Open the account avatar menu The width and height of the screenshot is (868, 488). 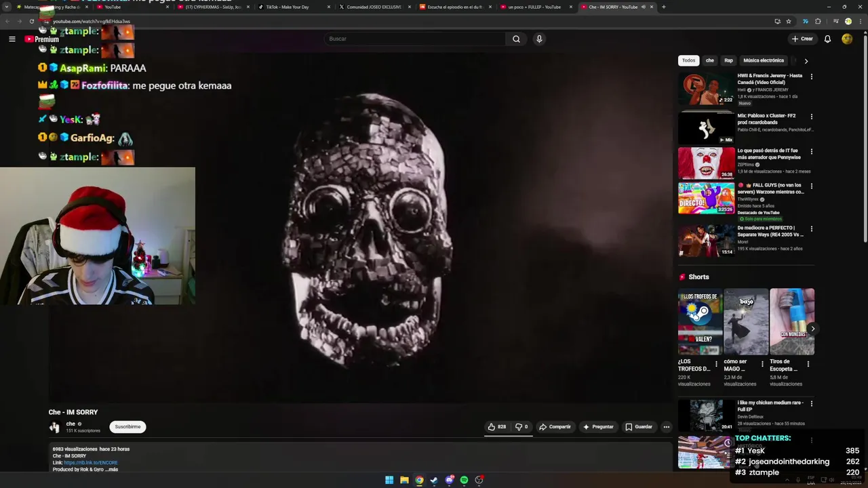coord(847,39)
